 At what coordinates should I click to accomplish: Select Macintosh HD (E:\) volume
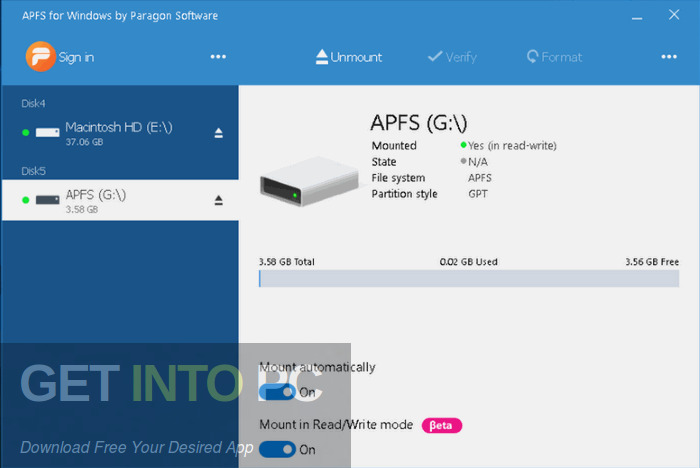coord(120,133)
